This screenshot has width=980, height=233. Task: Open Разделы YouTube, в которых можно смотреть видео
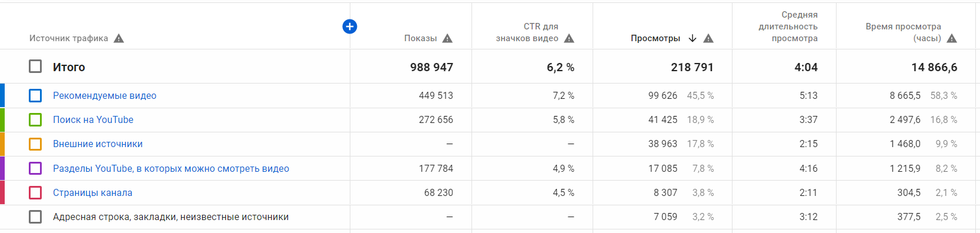(171, 168)
